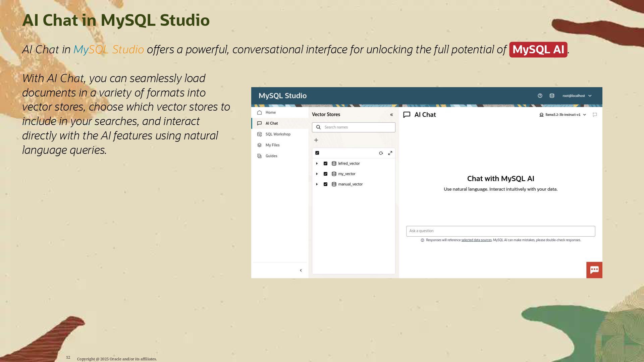Click the help question mark icon
The width and height of the screenshot is (644, 362).
tap(540, 96)
